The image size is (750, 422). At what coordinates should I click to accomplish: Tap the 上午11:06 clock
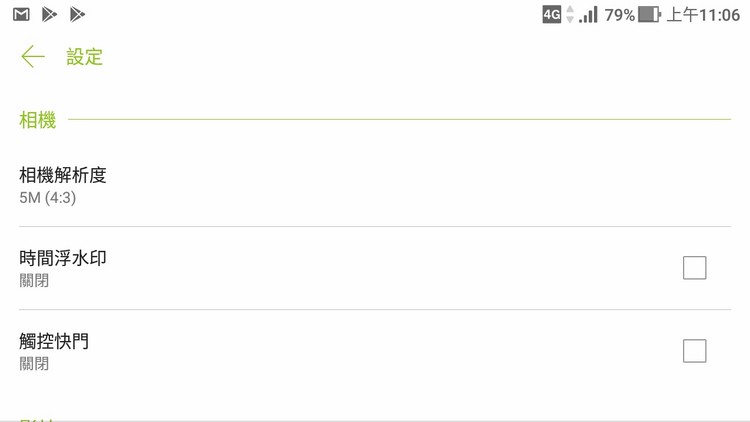click(703, 15)
